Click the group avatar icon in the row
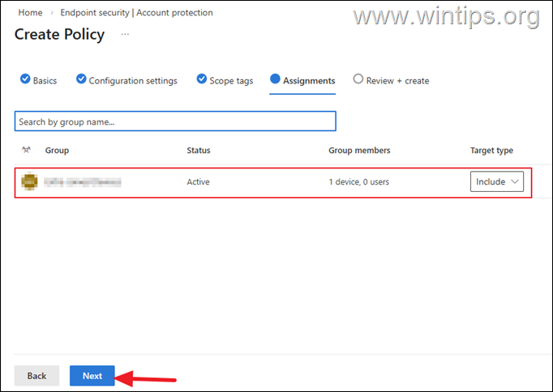This screenshot has height=392, width=553. [29, 181]
